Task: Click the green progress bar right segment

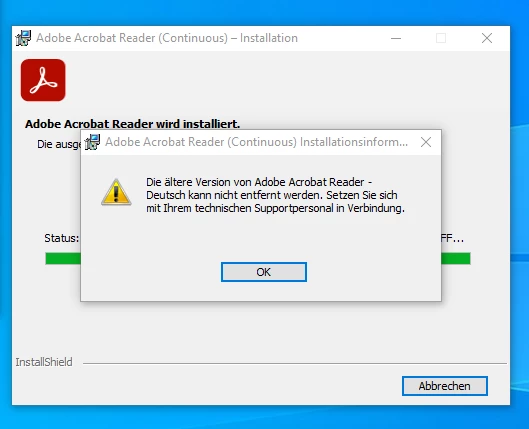Action: (456, 259)
